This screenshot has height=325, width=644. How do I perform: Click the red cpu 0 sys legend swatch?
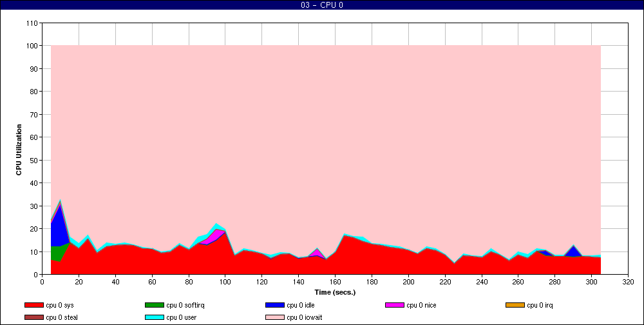click(x=34, y=305)
